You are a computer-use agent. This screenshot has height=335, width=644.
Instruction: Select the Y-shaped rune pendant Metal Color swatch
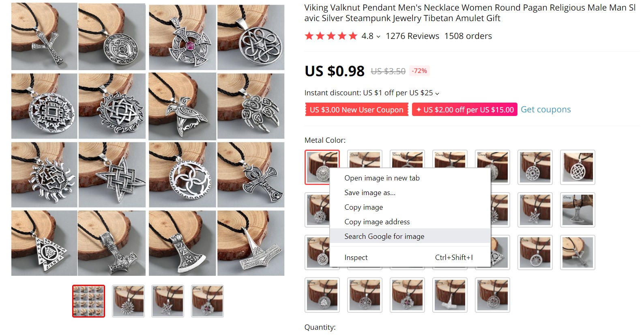pyautogui.click(x=577, y=252)
